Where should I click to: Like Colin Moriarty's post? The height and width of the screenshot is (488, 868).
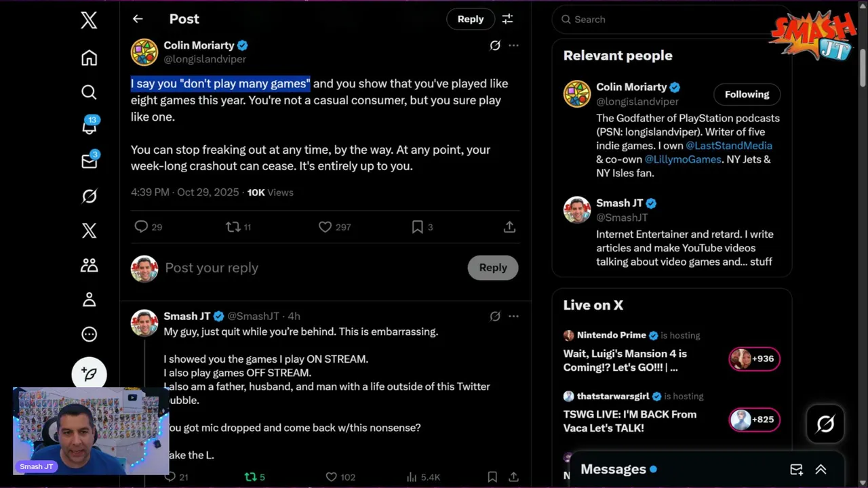click(325, 227)
